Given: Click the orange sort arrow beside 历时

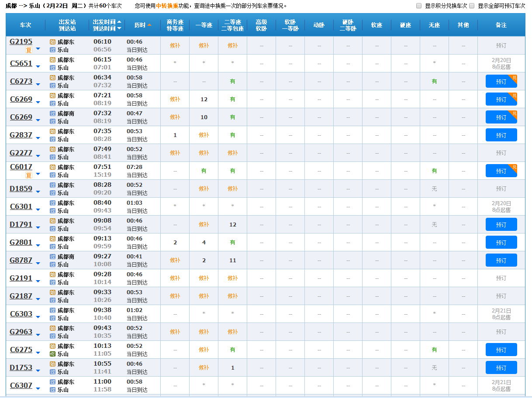Looking at the screenshot, I should (x=149, y=25).
